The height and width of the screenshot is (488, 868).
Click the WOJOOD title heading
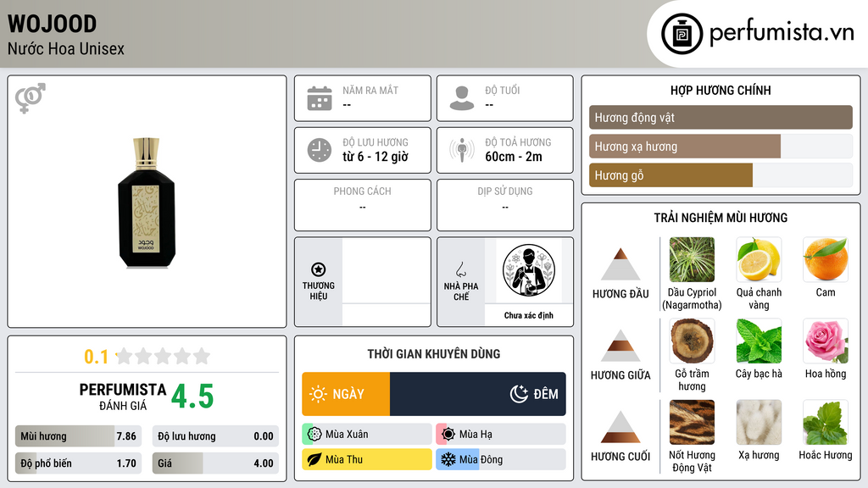click(52, 24)
